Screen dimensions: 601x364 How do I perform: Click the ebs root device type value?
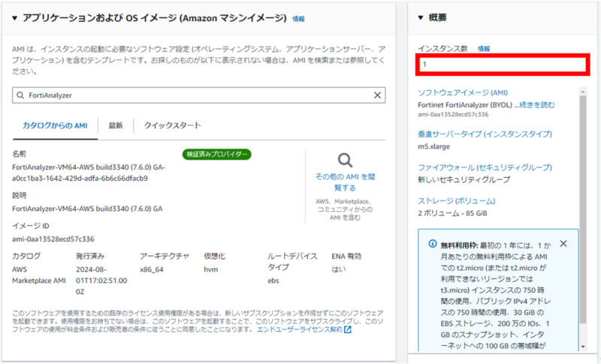(273, 281)
